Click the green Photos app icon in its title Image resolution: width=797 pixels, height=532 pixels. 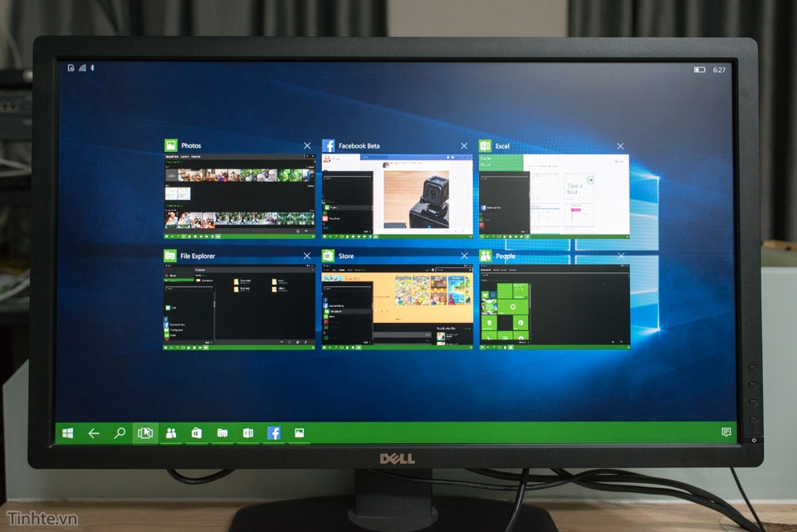(x=171, y=145)
